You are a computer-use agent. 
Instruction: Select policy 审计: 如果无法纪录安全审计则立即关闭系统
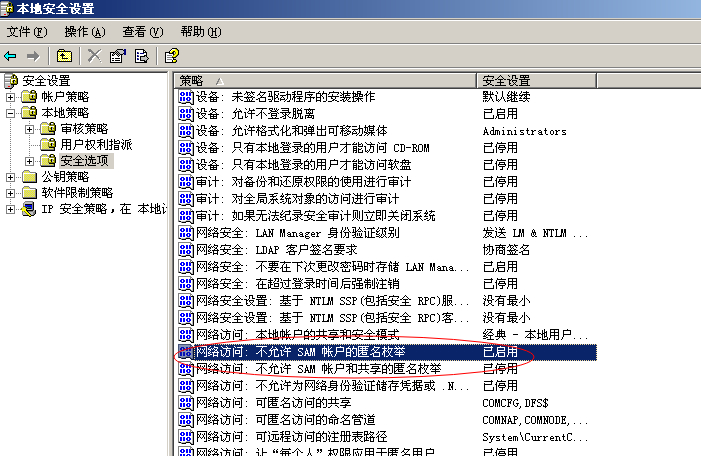316,215
